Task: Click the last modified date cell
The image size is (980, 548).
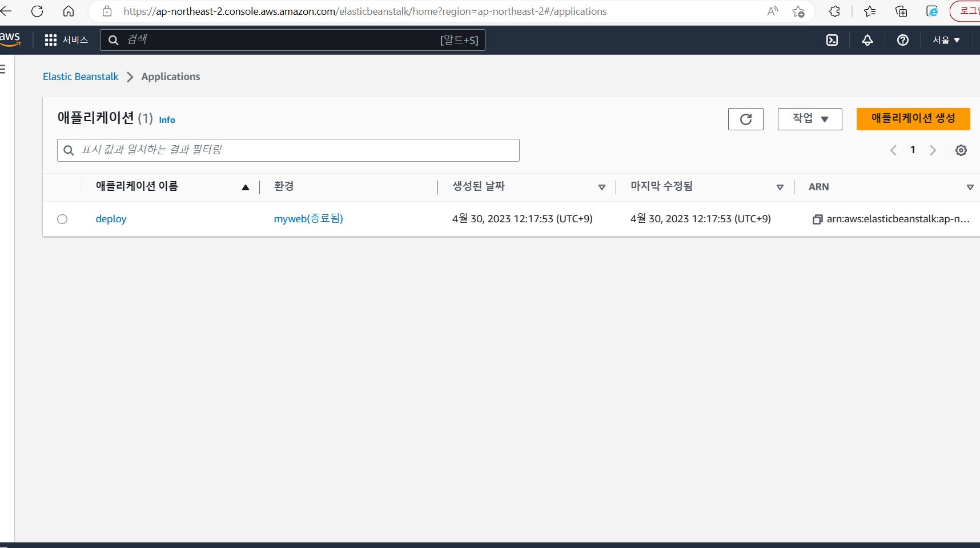Action: click(x=701, y=219)
